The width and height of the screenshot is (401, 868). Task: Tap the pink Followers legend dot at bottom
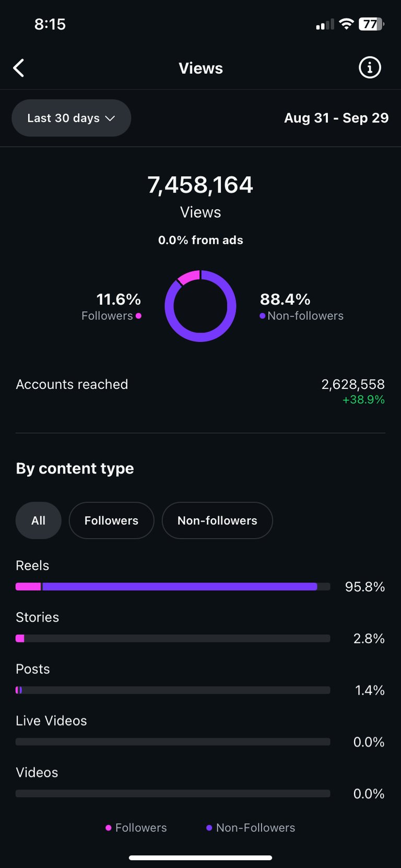(109, 828)
